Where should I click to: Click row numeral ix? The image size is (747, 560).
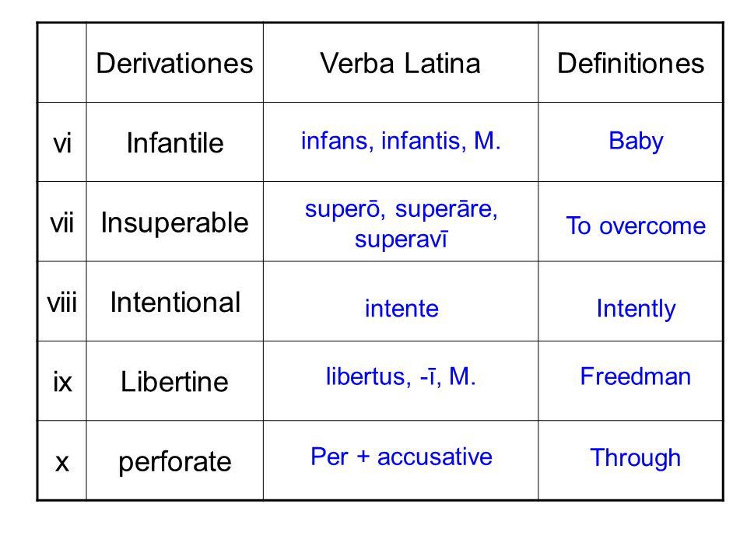[62, 382]
